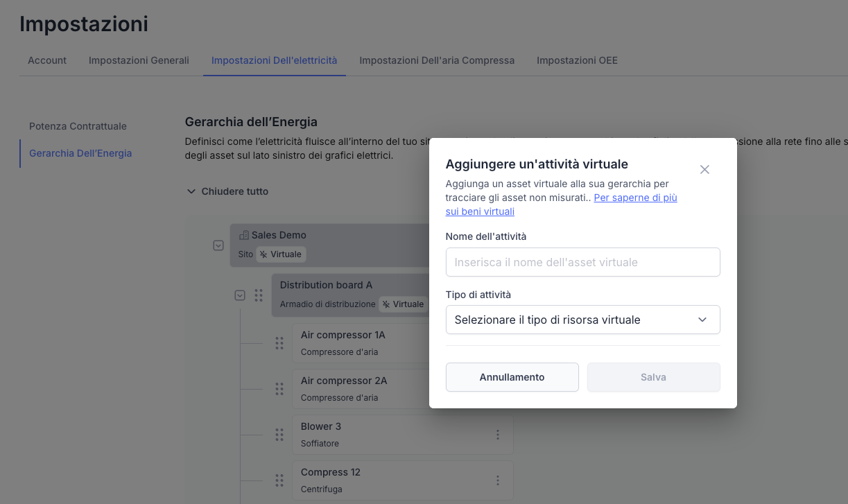Viewport: 848px width, 504px height.
Task: Open the Per saperne di più link
Action: click(634, 198)
